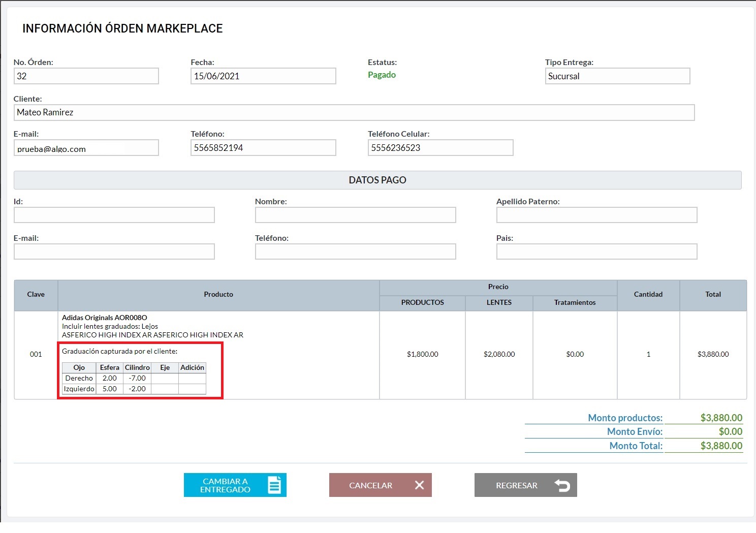This screenshot has height=533, width=756.
Task: Click the Total column header
Action: tap(713, 295)
